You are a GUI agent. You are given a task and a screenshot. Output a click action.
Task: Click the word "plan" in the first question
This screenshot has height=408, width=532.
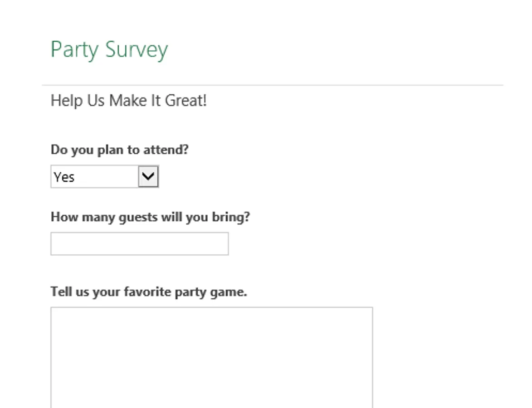click(109, 150)
